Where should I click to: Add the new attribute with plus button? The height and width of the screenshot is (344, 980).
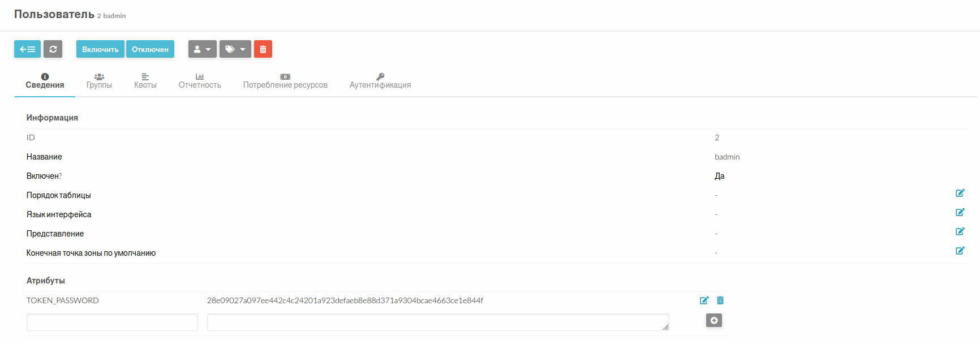[x=714, y=320]
